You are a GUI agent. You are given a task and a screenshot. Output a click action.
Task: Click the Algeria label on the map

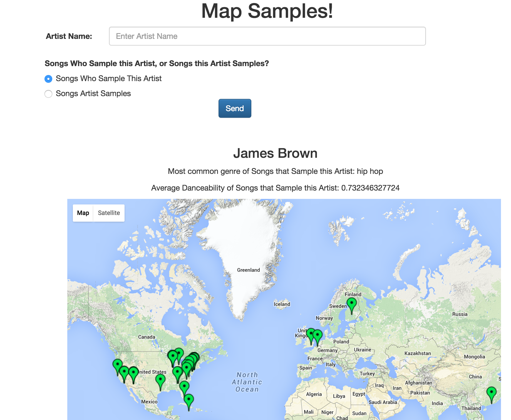click(x=314, y=394)
